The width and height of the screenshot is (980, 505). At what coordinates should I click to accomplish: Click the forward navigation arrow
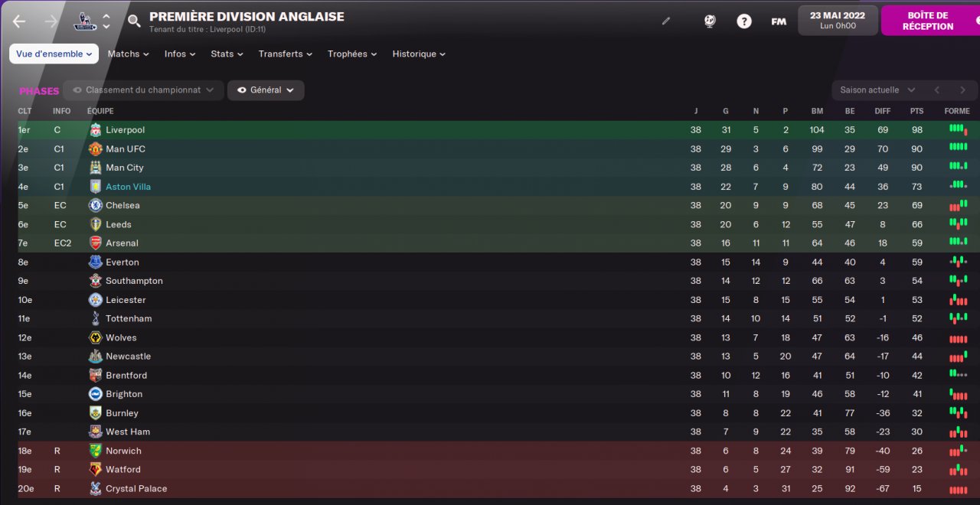(51, 21)
